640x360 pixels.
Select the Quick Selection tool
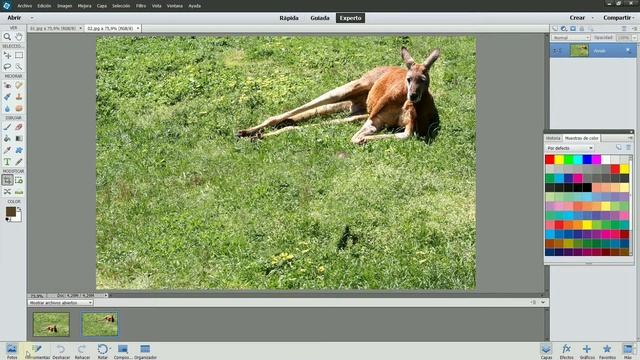(19, 67)
